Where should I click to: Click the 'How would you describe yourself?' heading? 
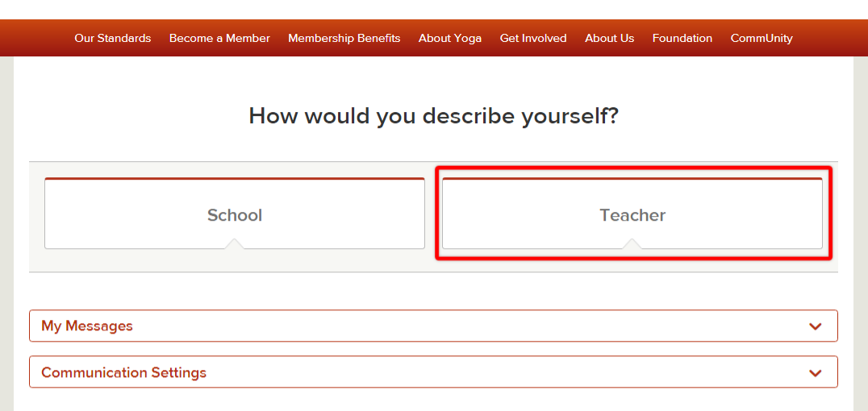[433, 116]
